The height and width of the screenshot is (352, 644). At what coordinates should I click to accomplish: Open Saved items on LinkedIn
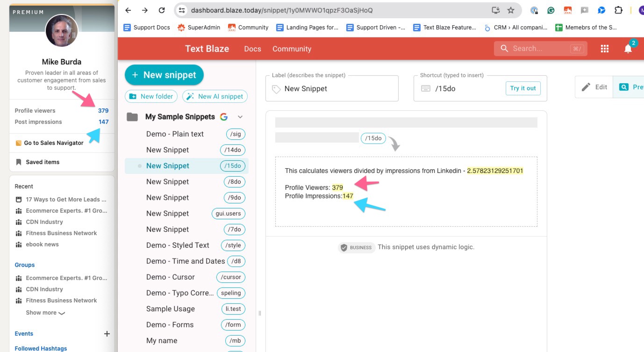coord(37,162)
